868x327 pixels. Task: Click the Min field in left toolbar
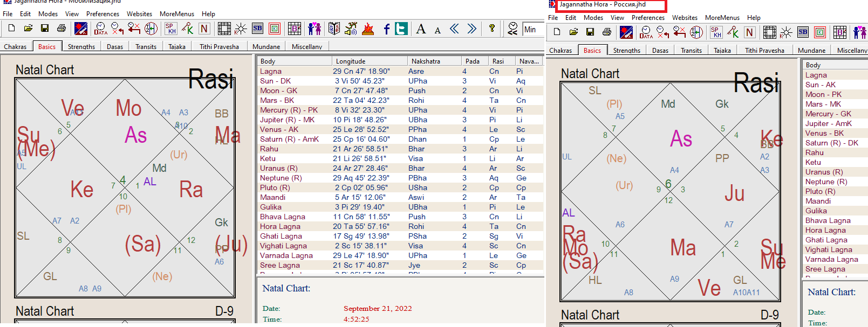click(x=532, y=29)
